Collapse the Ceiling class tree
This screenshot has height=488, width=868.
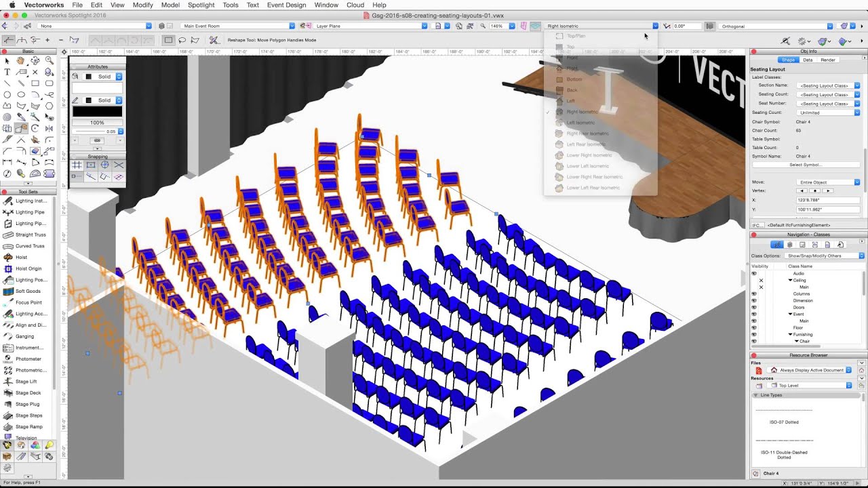pos(790,280)
